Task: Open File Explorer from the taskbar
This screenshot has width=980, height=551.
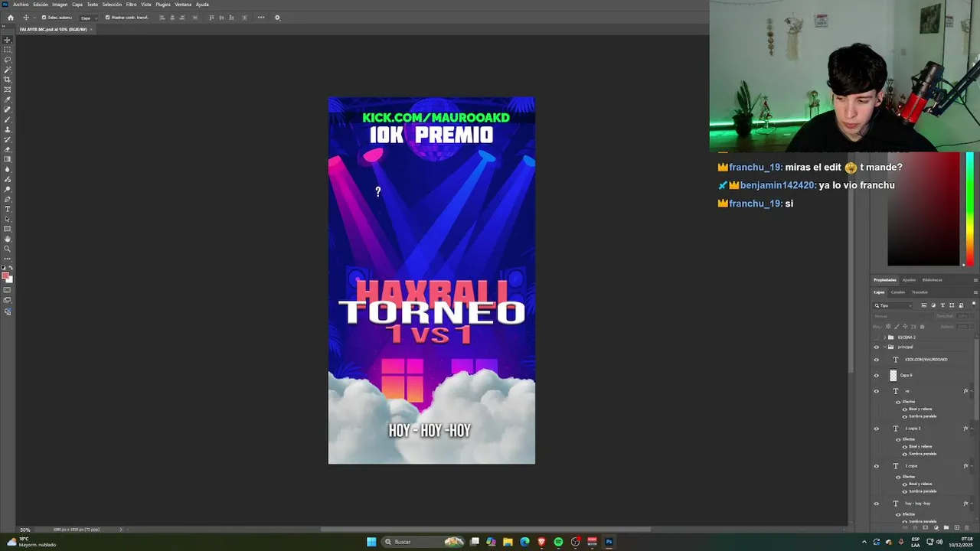Action: coord(508,542)
